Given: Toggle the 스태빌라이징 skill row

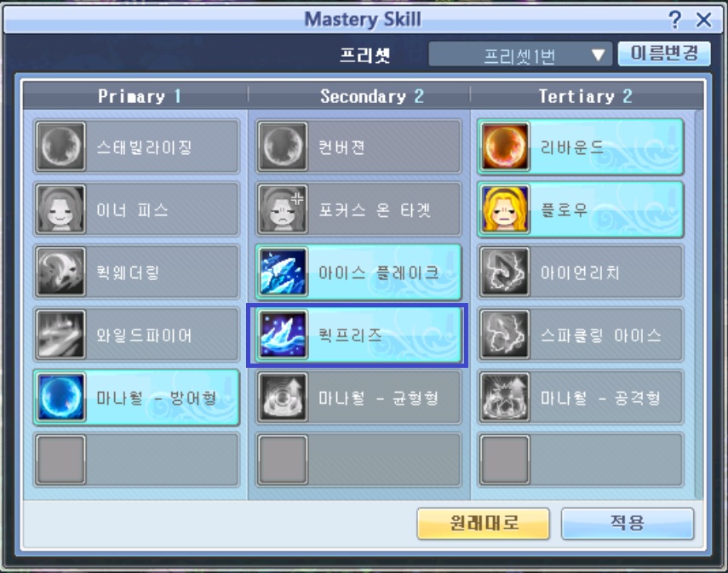Looking at the screenshot, I should click(136, 146).
